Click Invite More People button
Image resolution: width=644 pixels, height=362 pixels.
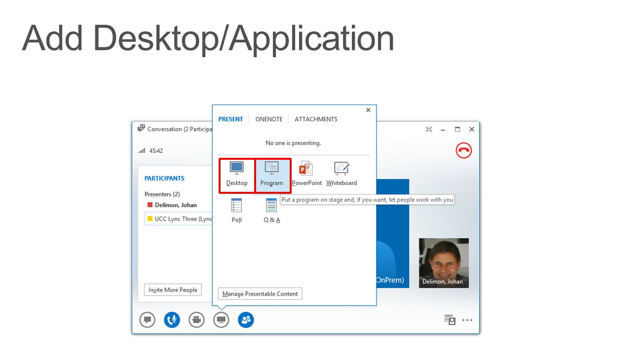pos(173,290)
